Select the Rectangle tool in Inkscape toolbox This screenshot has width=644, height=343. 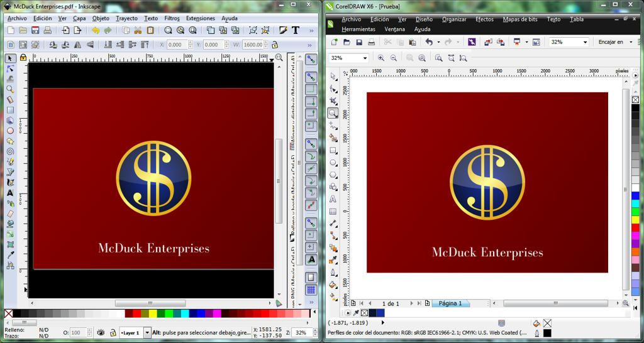click(x=11, y=110)
